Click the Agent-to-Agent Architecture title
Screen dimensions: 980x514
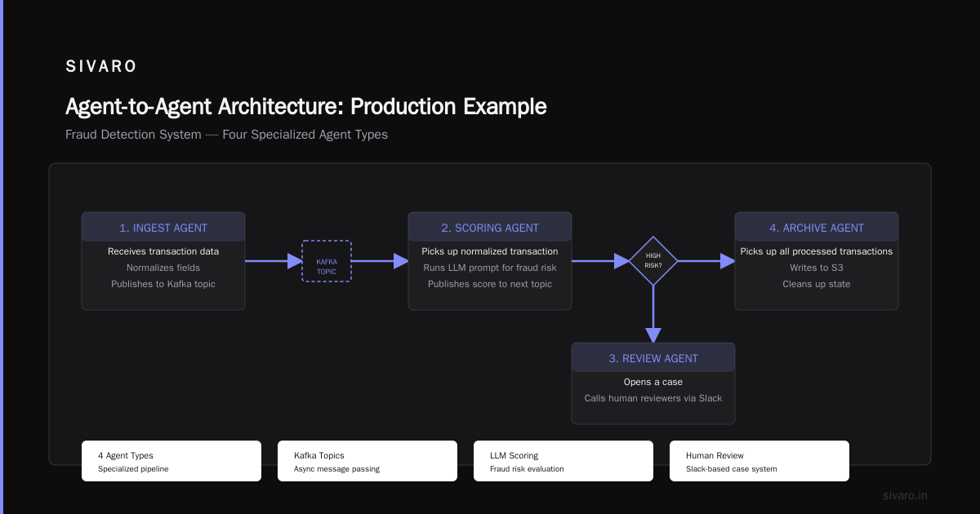pyautogui.click(x=306, y=107)
